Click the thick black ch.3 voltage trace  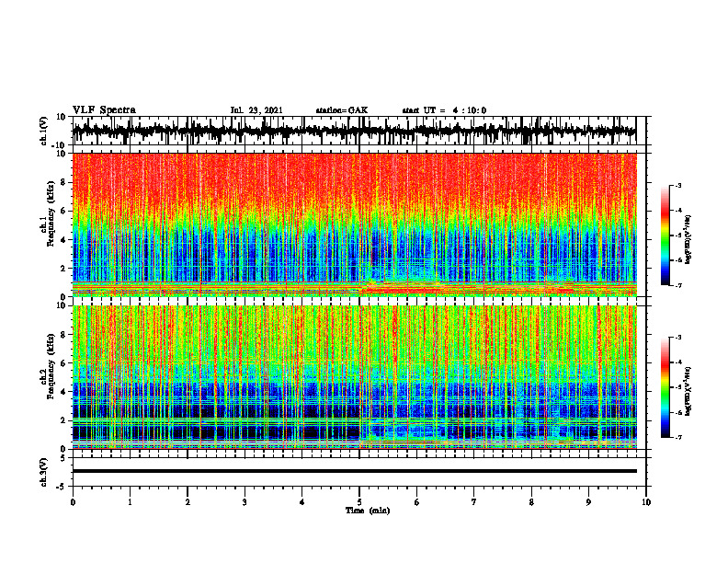click(x=354, y=471)
